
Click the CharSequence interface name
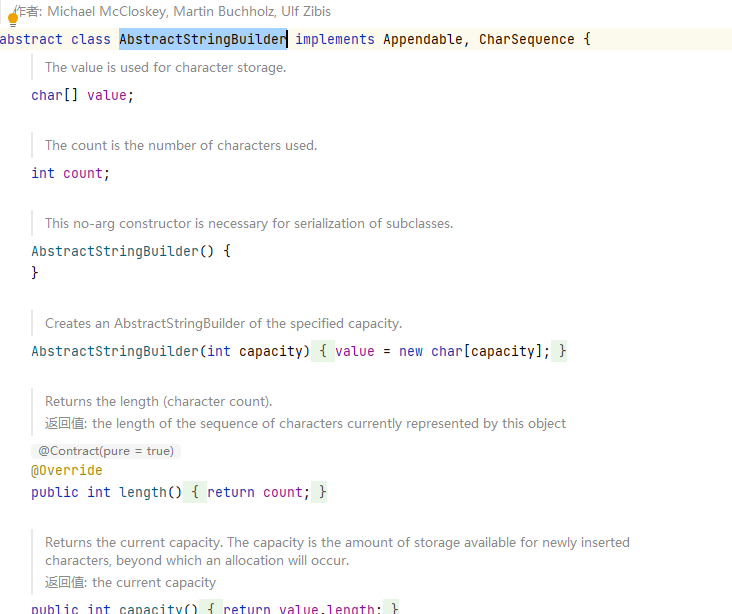526,39
